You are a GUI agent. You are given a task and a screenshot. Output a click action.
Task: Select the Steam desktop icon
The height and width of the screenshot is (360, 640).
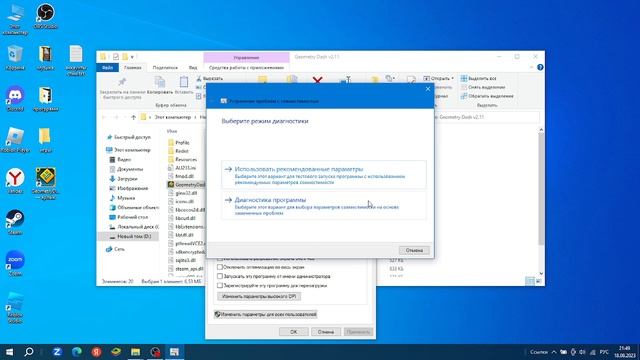(15, 222)
